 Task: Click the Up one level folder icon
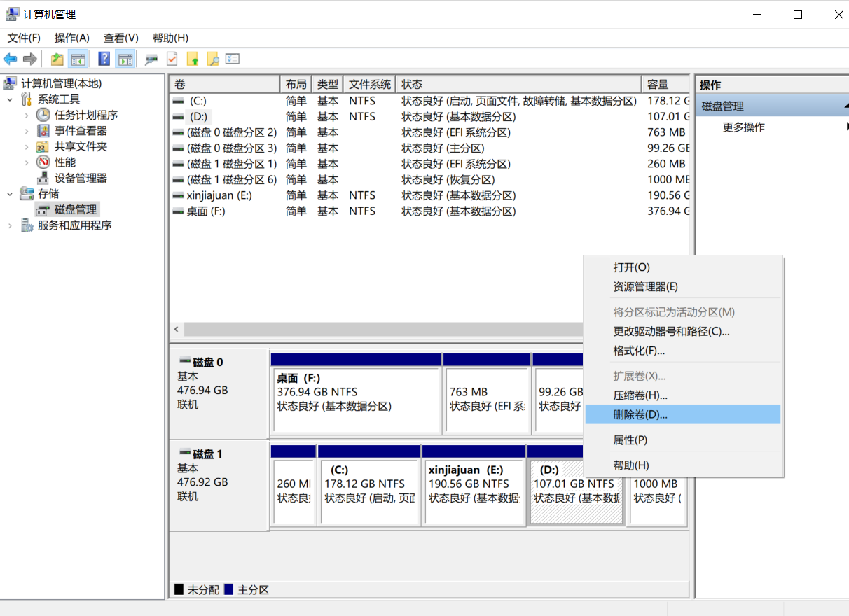(x=57, y=59)
